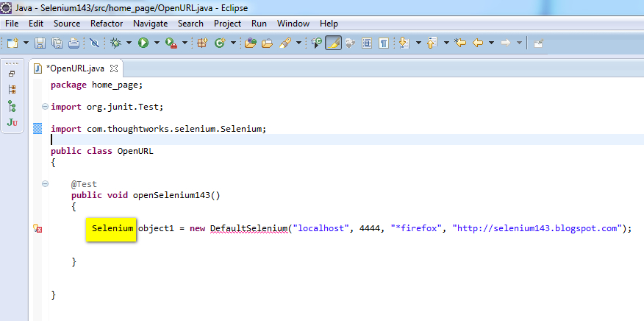Toggle the Java editor breadcrumb
This screenshot has width=644, height=321.
(x=316, y=43)
